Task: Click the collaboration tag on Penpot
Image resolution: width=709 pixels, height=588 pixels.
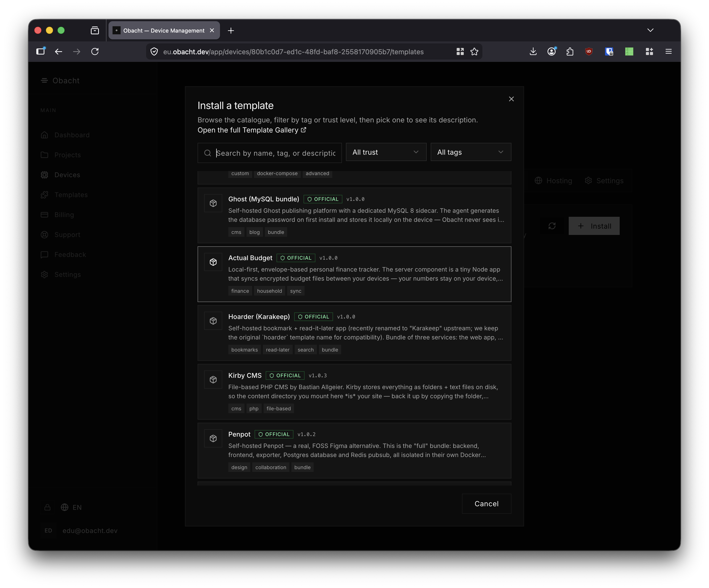Action: [271, 467]
